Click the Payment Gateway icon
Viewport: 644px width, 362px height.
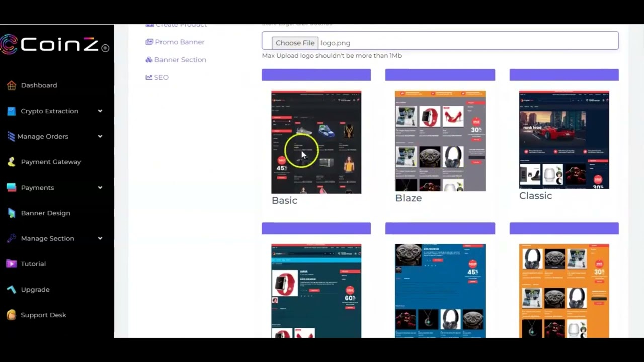pos(11,162)
